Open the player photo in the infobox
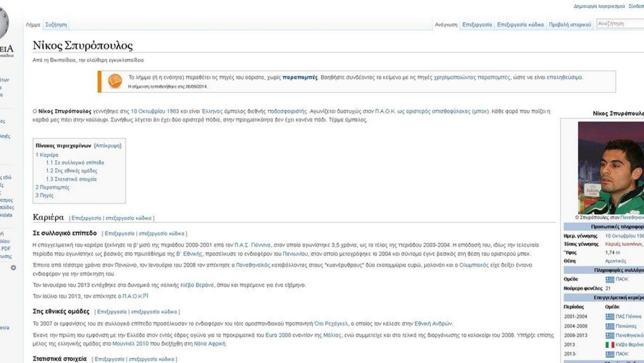The width and height of the screenshot is (644, 363). 611,168
